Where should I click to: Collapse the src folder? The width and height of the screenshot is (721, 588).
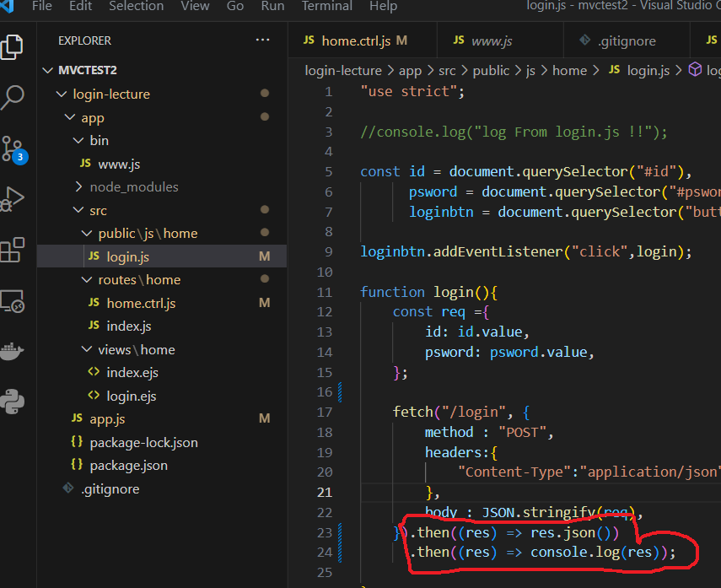click(78, 210)
